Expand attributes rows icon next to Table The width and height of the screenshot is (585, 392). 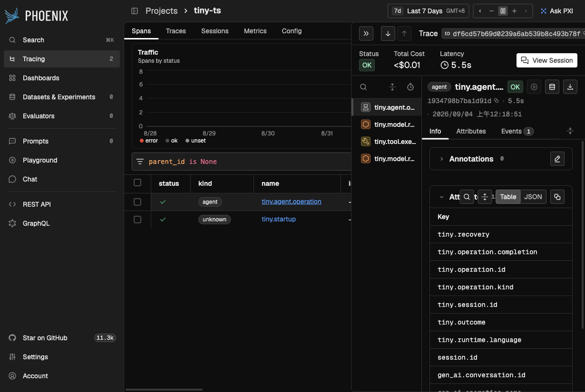(x=485, y=197)
